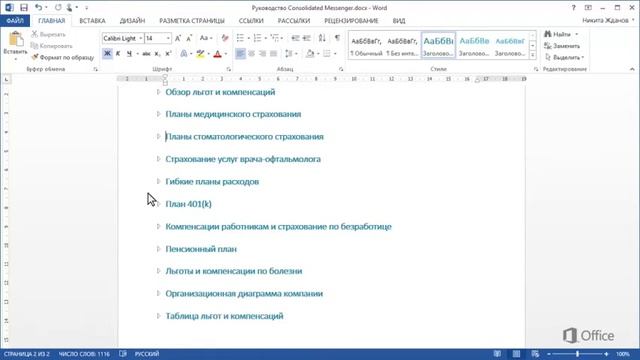Undo the last action
This screenshot has width=640, height=360.
click(38, 7)
